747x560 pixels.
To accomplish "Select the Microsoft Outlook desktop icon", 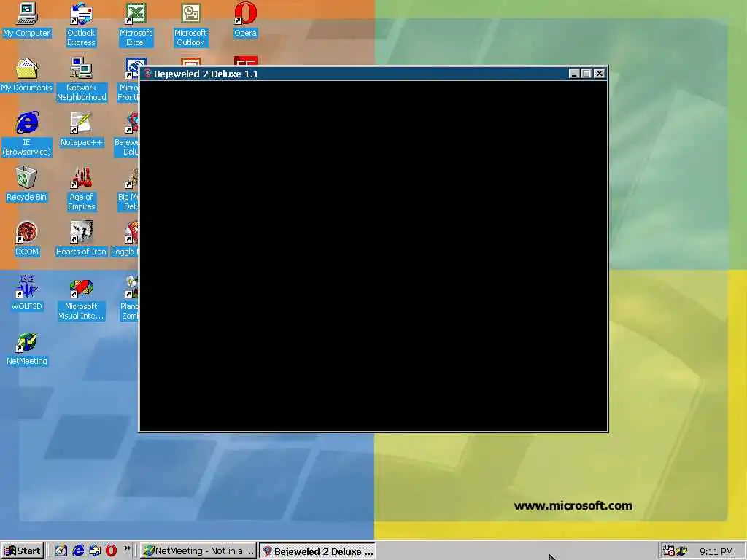I will tap(190, 25).
